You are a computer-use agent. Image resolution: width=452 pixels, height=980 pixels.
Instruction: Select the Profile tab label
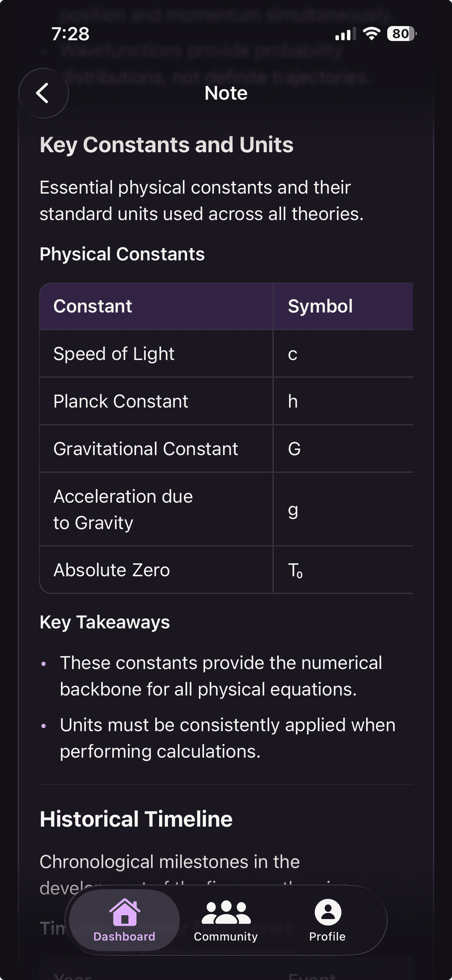[327, 936]
